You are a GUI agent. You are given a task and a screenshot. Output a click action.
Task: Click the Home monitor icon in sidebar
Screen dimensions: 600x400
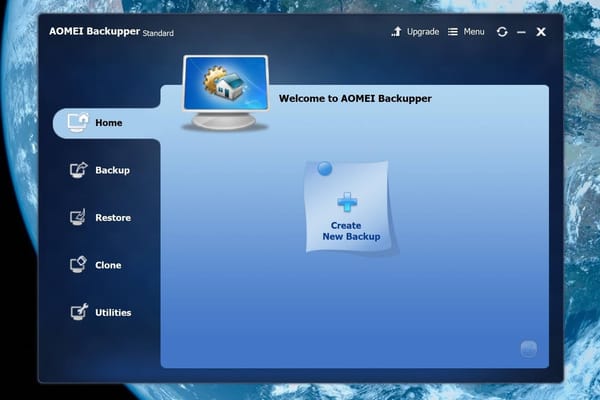(78, 123)
